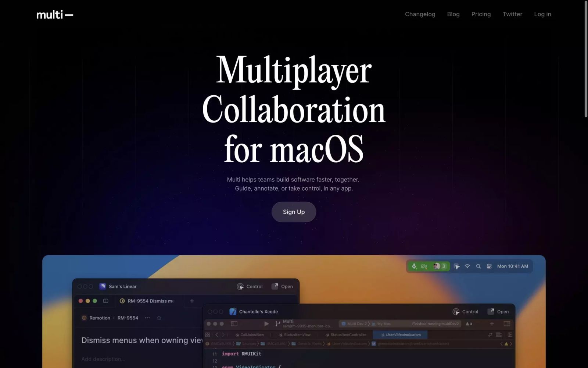
Task: Click the participant avatar showing 3
Action: coord(439,266)
